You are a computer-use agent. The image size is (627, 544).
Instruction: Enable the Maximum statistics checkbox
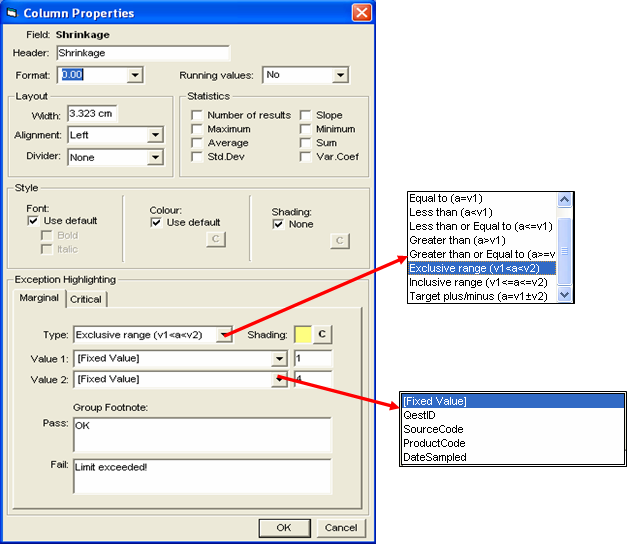pos(197,129)
